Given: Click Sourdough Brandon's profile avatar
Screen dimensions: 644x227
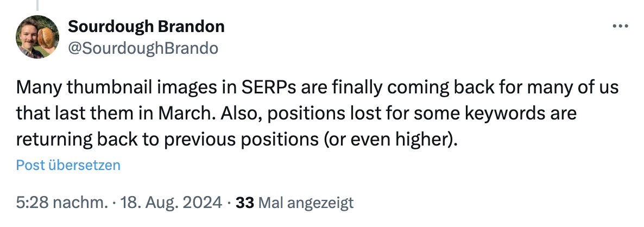Looking at the screenshot, I should pyautogui.click(x=37, y=37).
